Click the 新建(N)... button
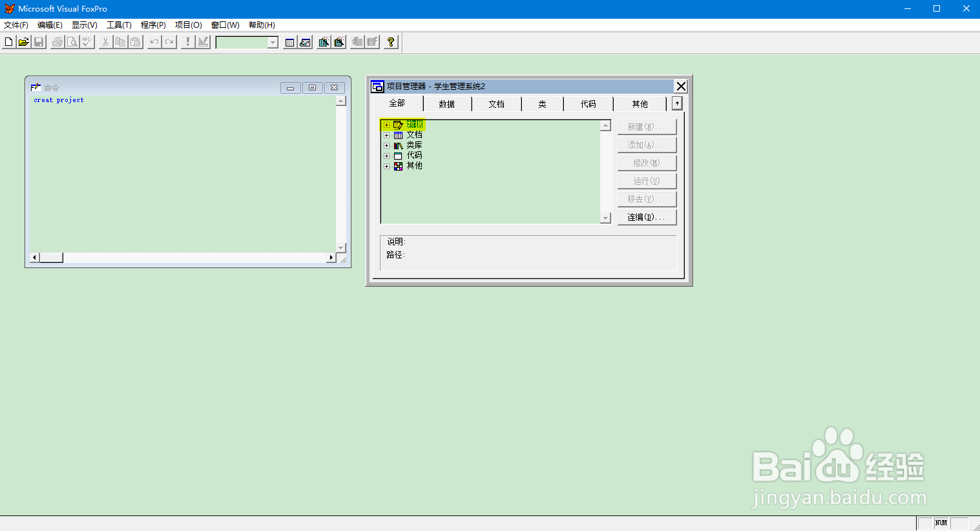 pyautogui.click(x=647, y=127)
